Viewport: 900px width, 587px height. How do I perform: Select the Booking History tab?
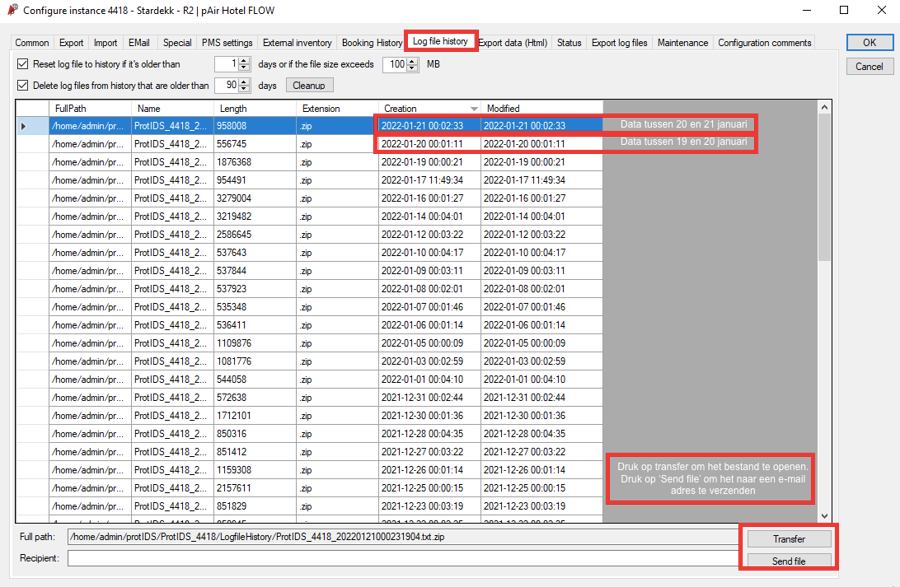[370, 43]
